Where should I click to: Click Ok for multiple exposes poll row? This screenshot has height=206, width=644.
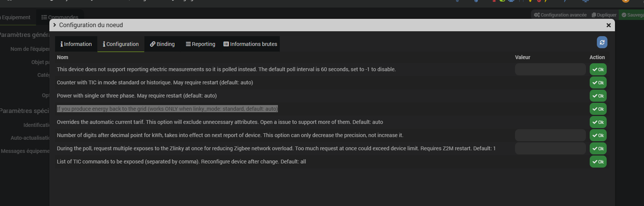[598, 148]
